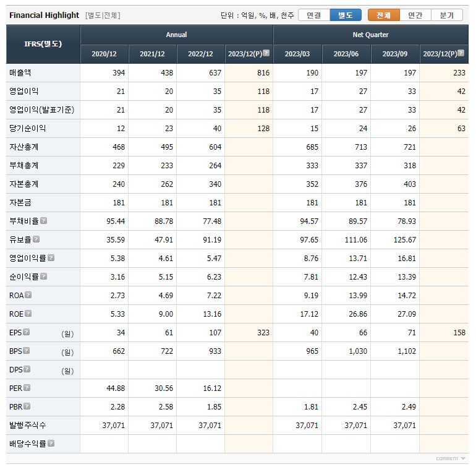Select the 전체 period tab
Viewport: 476px width, 472px height.
tap(384, 15)
